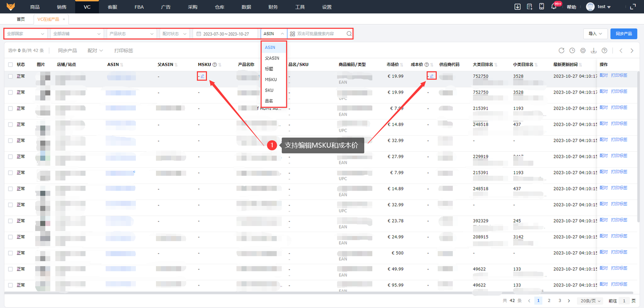Toggle fullscreen with the expand icon
The image size is (644, 308).
[633, 7]
